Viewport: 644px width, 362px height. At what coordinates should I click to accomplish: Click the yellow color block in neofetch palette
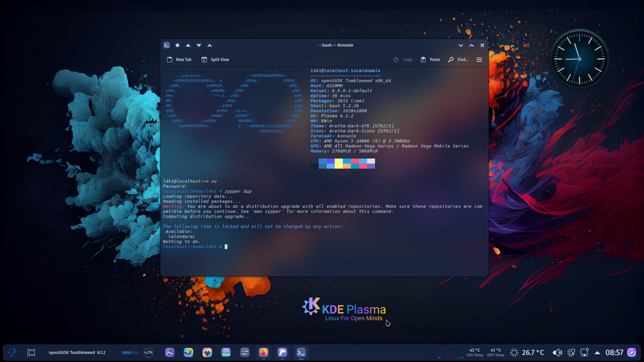[339, 164]
